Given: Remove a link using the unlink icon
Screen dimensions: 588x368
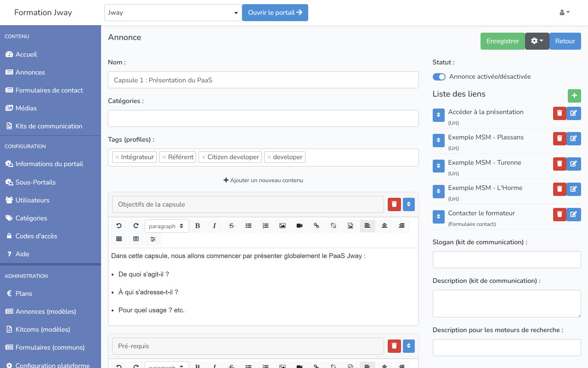Looking at the screenshot, I should tap(333, 226).
